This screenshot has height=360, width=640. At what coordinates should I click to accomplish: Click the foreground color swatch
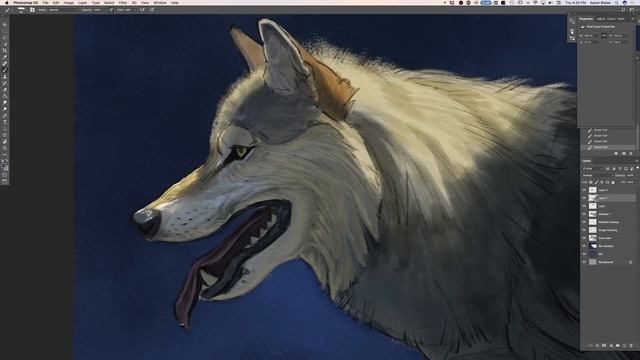4,166
